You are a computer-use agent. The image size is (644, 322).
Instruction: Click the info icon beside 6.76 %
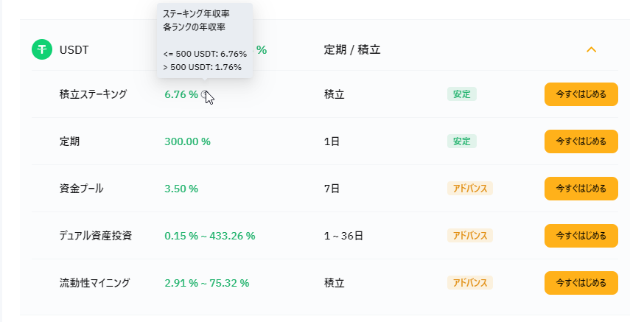click(205, 94)
